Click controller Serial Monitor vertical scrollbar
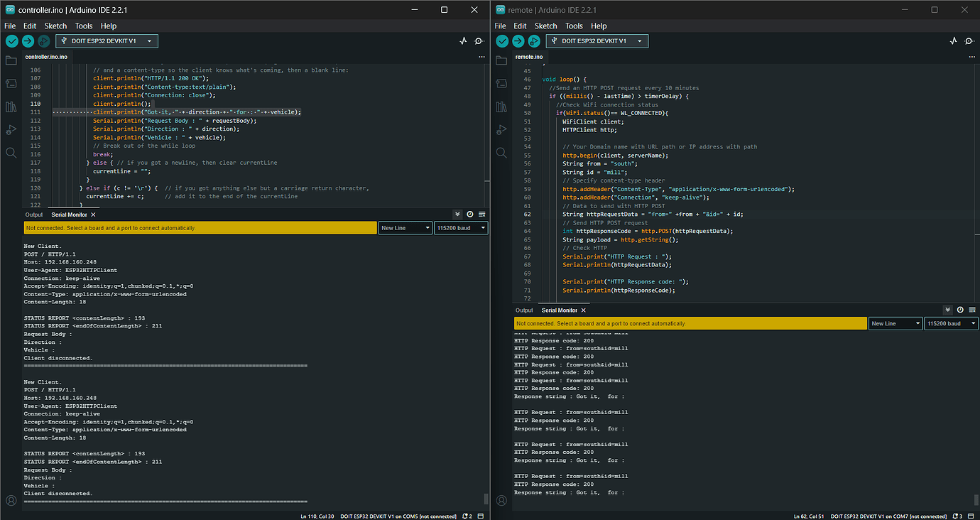Image resolution: width=980 pixels, height=520 pixels. [486, 498]
